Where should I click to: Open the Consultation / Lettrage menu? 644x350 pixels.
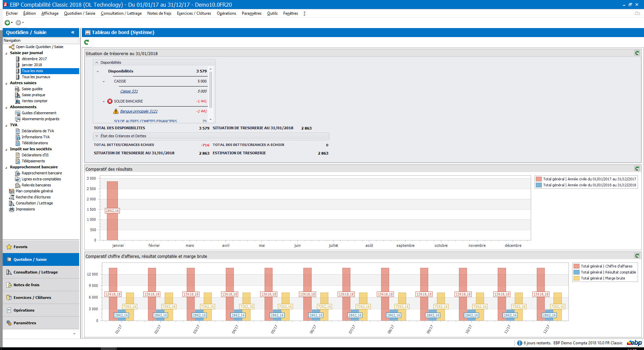(x=121, y=13)
